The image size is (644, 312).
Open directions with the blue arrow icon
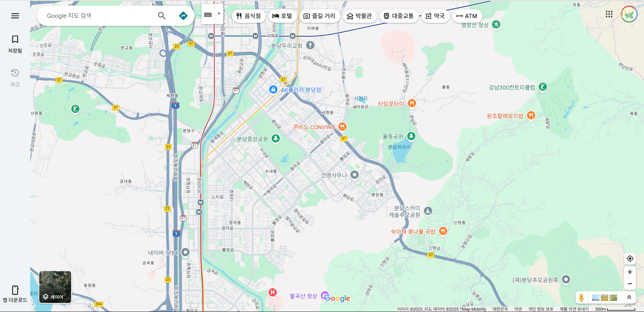[x=183, y=16]
